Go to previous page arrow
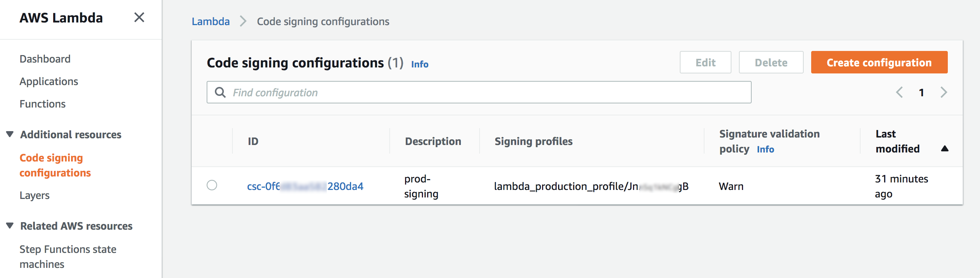This screenshot has height=278, width=980. (900, 92)
